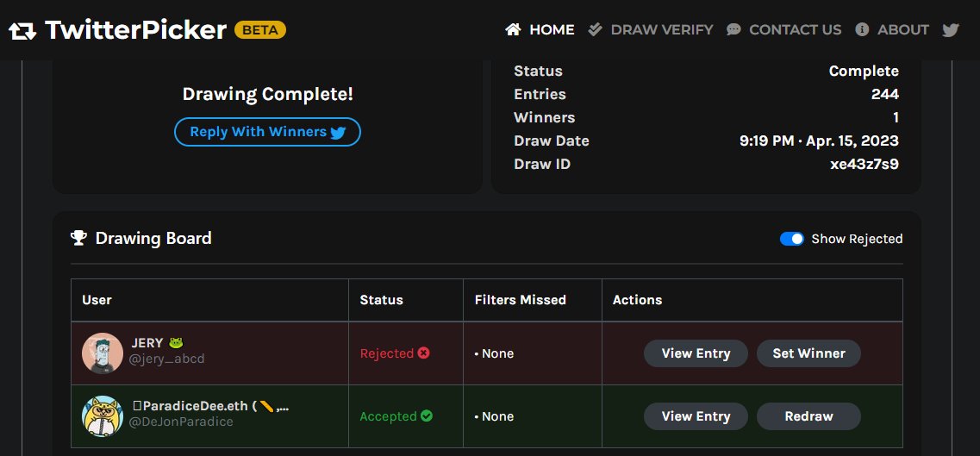Click the Draw Verify double-check icon

[x=595, y=29]
